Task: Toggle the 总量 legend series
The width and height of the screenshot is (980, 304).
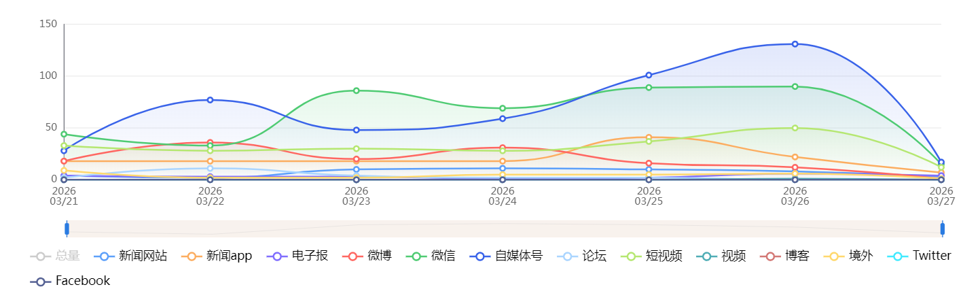Action: pos(67,256)
